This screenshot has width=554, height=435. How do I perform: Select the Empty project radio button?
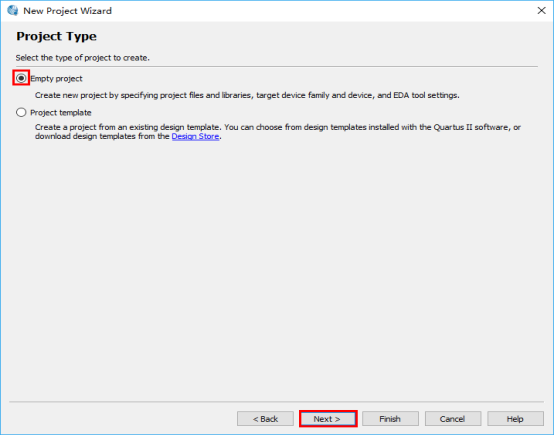(21, 78)
